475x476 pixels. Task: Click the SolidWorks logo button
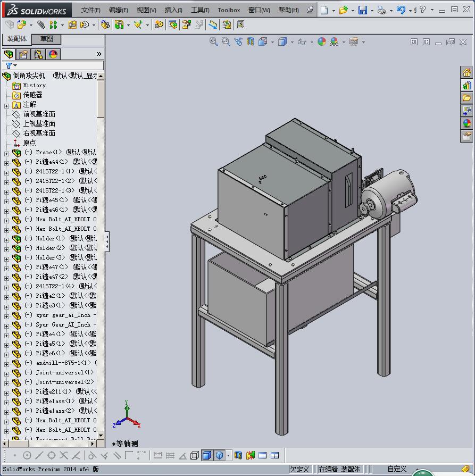37,10
